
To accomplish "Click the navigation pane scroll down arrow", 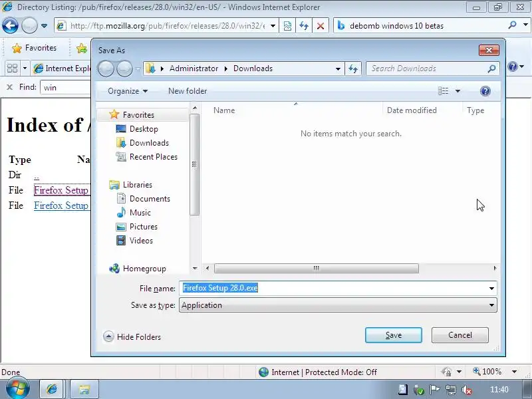I will click(x=195, y=269).
